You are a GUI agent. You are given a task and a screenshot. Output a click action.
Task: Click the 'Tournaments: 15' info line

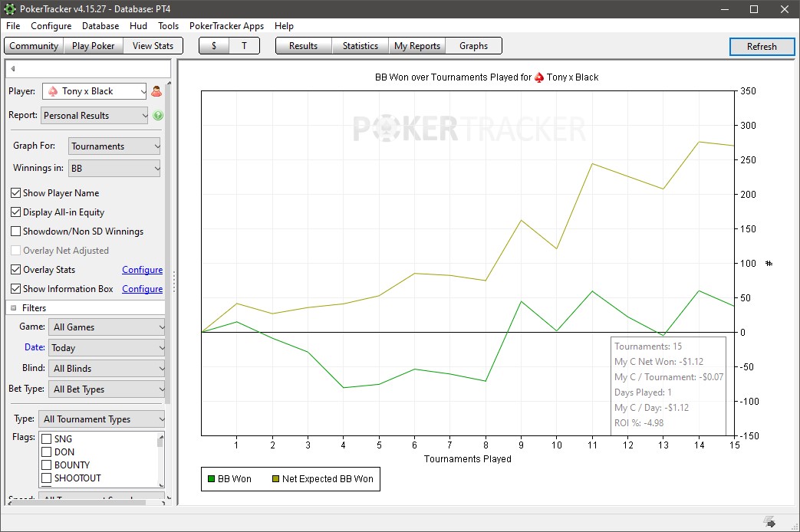click(648, 346)
